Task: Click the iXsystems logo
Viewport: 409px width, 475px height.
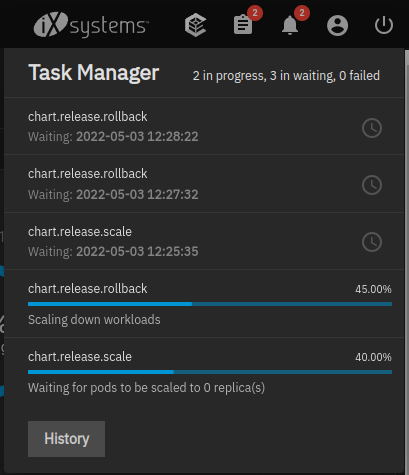Action: click(91, 25)
